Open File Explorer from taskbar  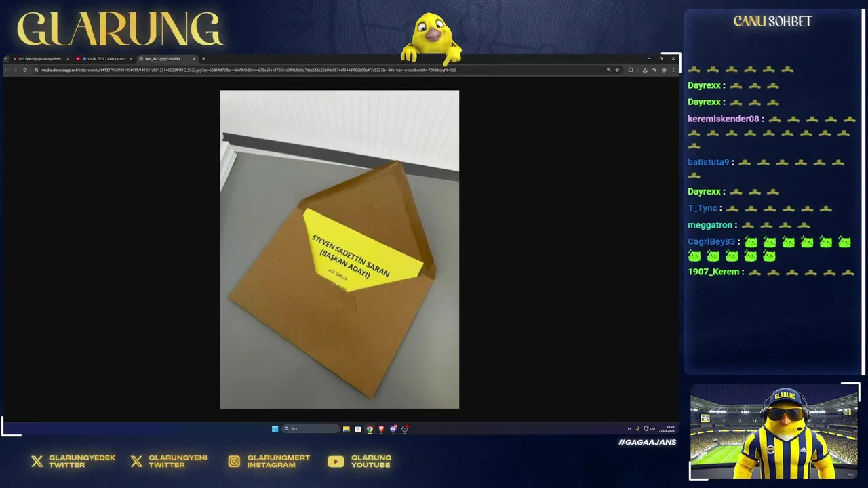[347, 428]
